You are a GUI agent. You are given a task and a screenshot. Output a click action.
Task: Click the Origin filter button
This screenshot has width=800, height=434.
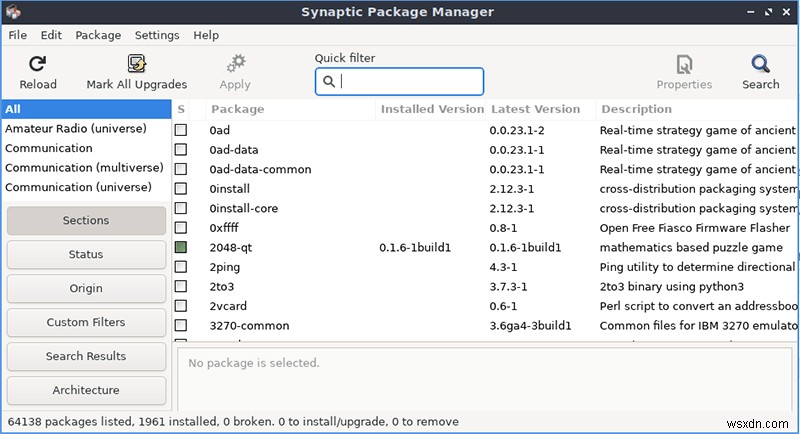86,288
